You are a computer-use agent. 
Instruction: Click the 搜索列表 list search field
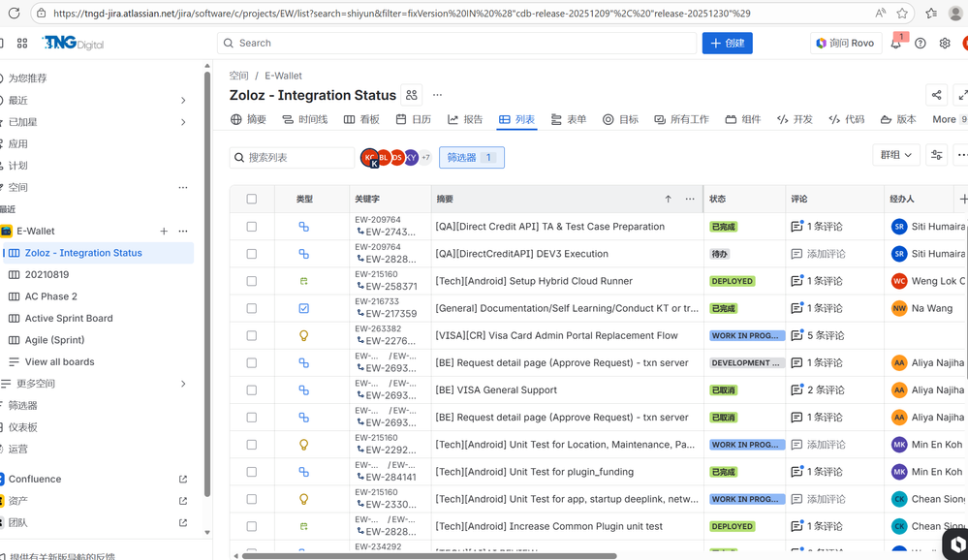[292, 158]
